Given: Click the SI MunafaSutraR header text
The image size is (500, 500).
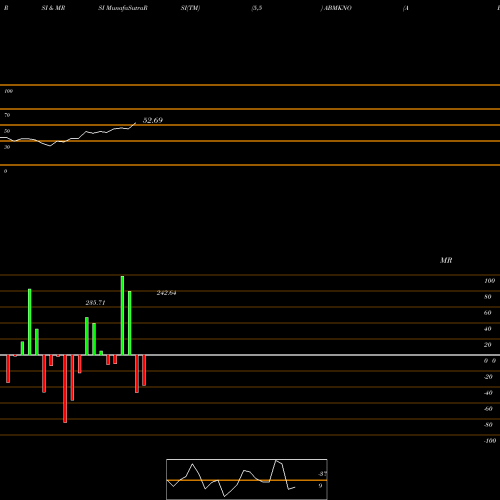Looking at the screenshot, I should point(123,8).
